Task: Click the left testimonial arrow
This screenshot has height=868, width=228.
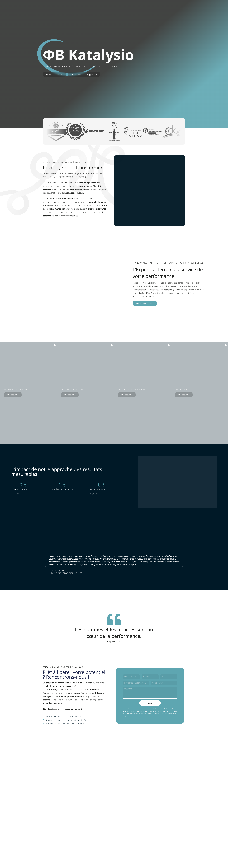Action: pos(45,566)
